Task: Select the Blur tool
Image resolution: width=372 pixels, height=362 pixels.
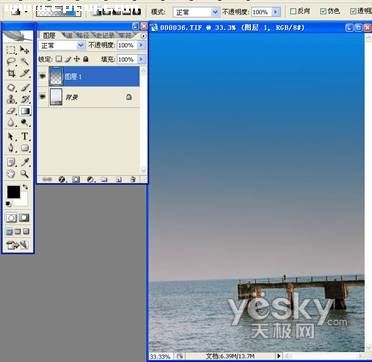Action: 12,123
